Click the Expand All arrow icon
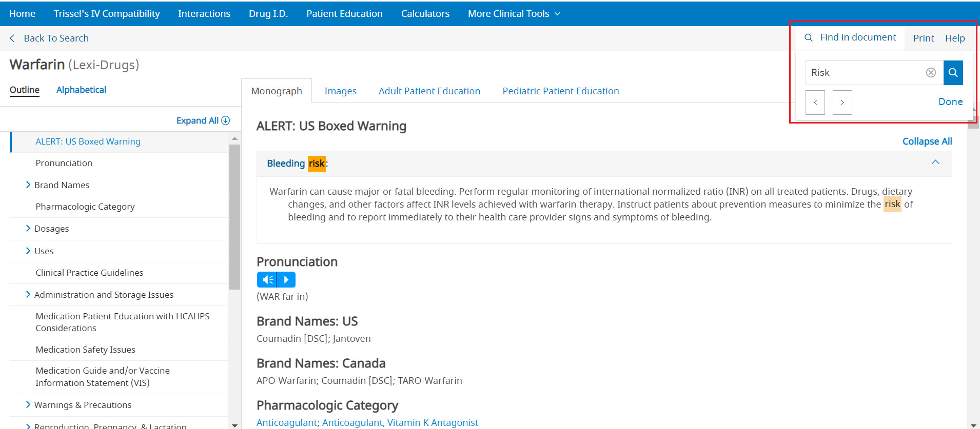The height and width of the screenshot is (429, 980). point(225,120)
